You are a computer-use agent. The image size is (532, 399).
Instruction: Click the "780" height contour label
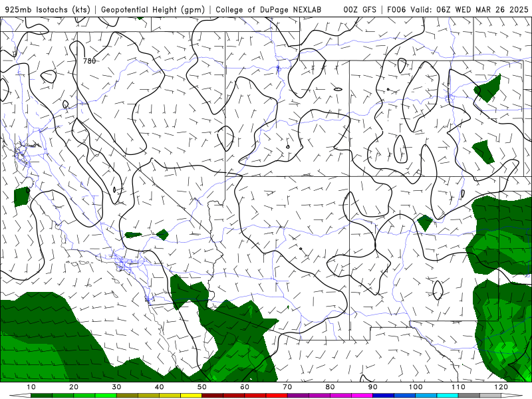tap(90, 61)
